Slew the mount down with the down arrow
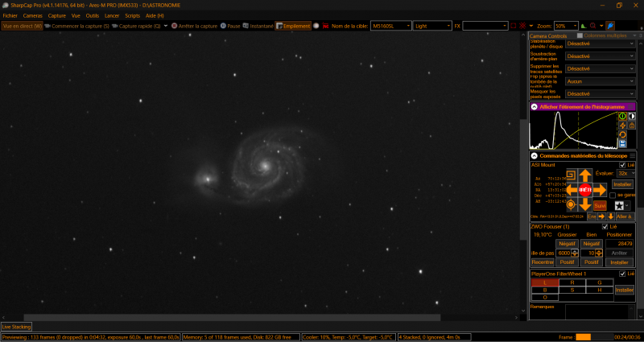Screen dimensions: 644x342 [x=585, y=204]
